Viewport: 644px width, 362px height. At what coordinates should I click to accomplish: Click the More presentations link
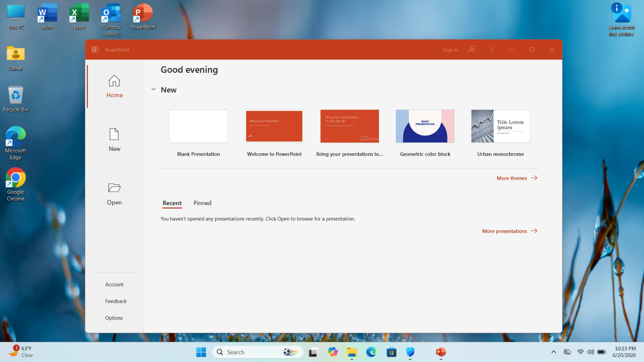[504, 231]
